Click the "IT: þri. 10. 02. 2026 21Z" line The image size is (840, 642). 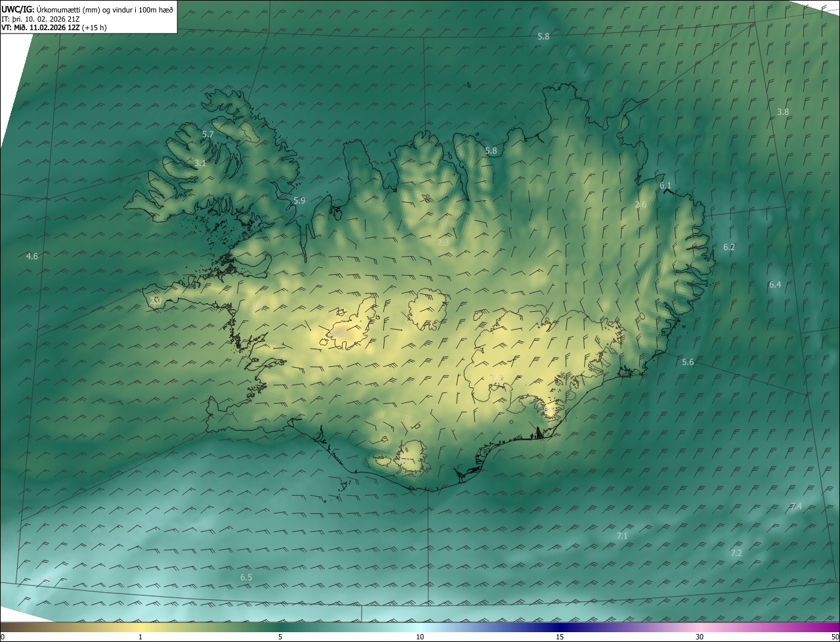(x=41, y=19)
